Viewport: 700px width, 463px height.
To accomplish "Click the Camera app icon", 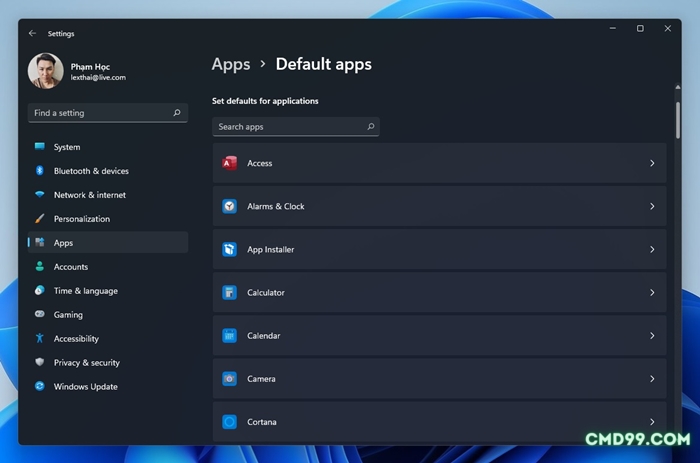I will click(229, 379).
